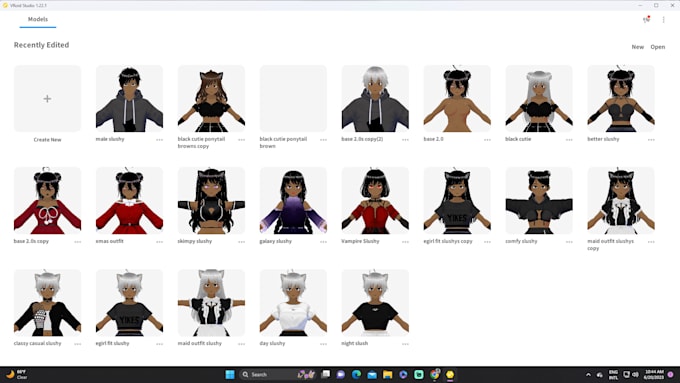
Task: Select the maid outfit slushy thumbnail
Action: tap(211, 303)
